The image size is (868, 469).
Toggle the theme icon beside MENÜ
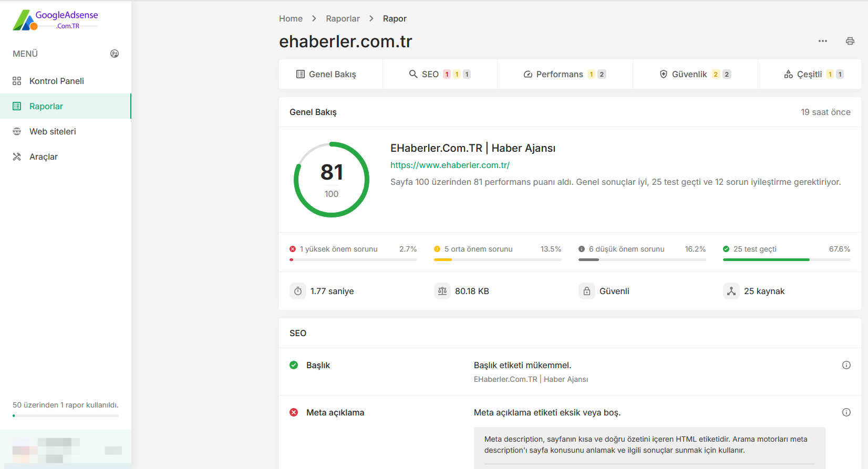pos(115,54)
